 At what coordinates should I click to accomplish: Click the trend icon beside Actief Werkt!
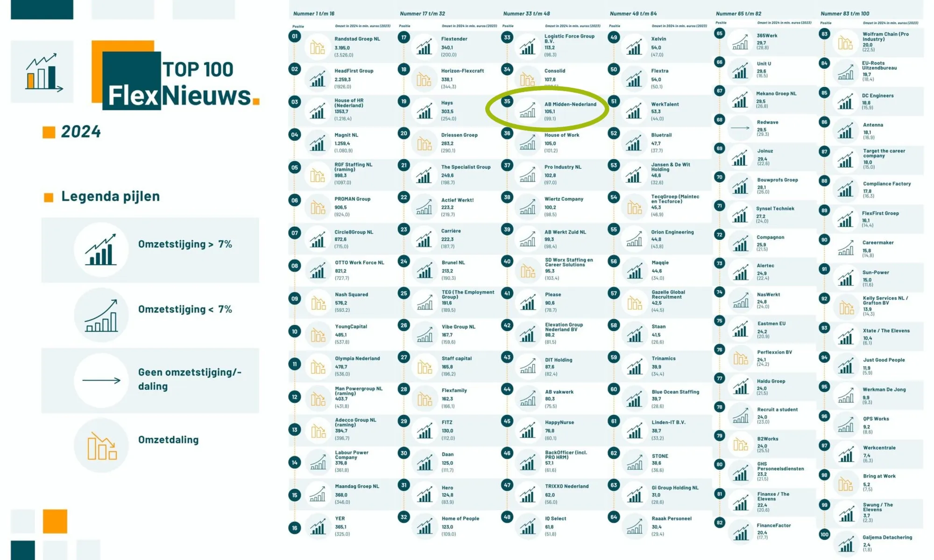pos(425,207)
